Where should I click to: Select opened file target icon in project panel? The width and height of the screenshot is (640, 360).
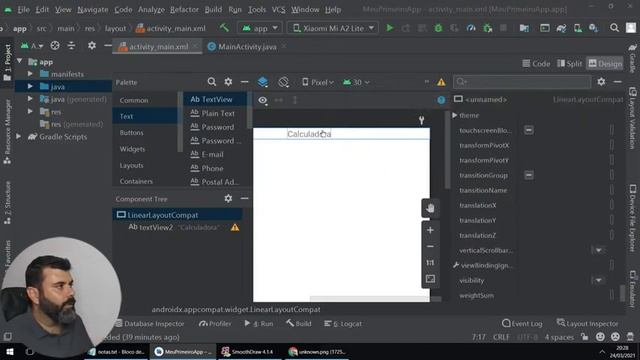pyautogui.click(x=55, y=46)
